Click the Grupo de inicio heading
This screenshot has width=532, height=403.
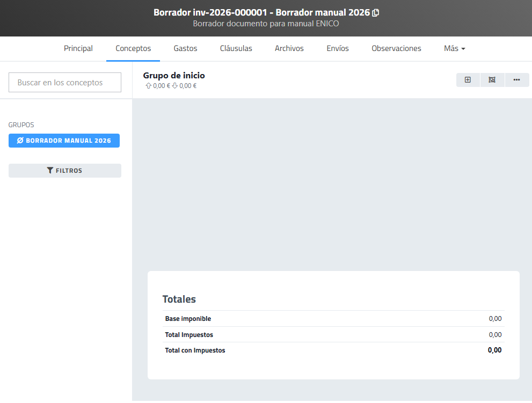174,76
